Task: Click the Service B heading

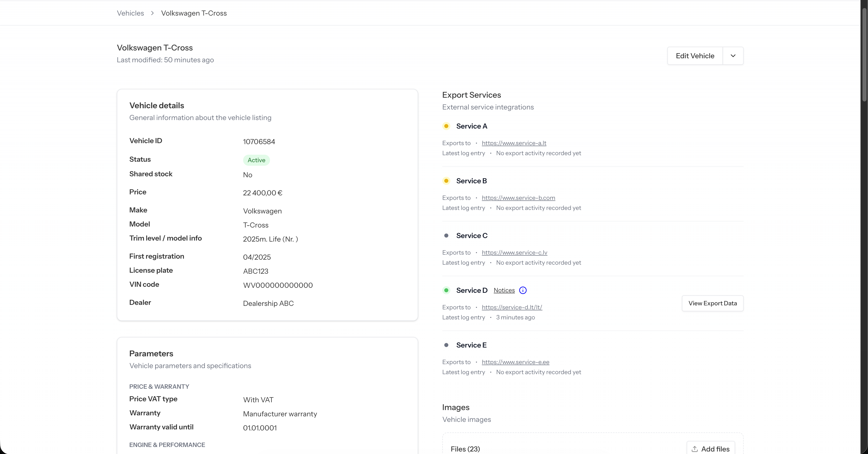Action: point(471,181)
